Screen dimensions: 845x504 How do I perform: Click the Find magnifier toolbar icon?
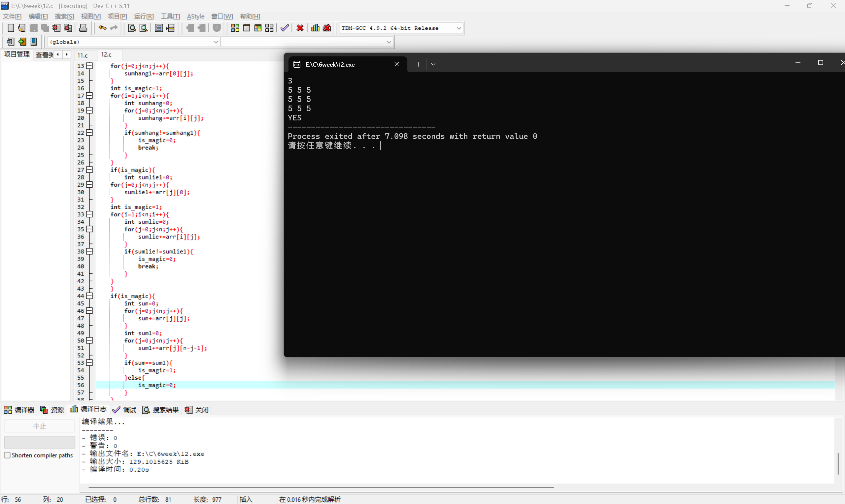[132, 28]
